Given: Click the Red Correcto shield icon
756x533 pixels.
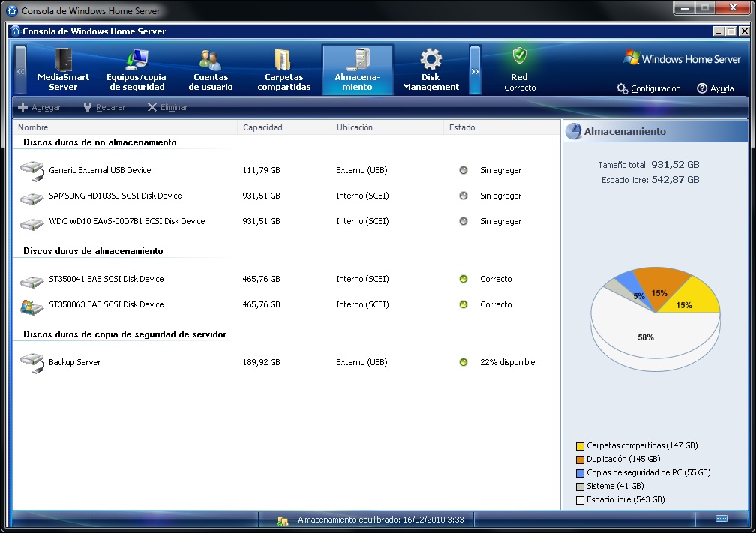Looking at the screenshot, I should click(519, 56).
